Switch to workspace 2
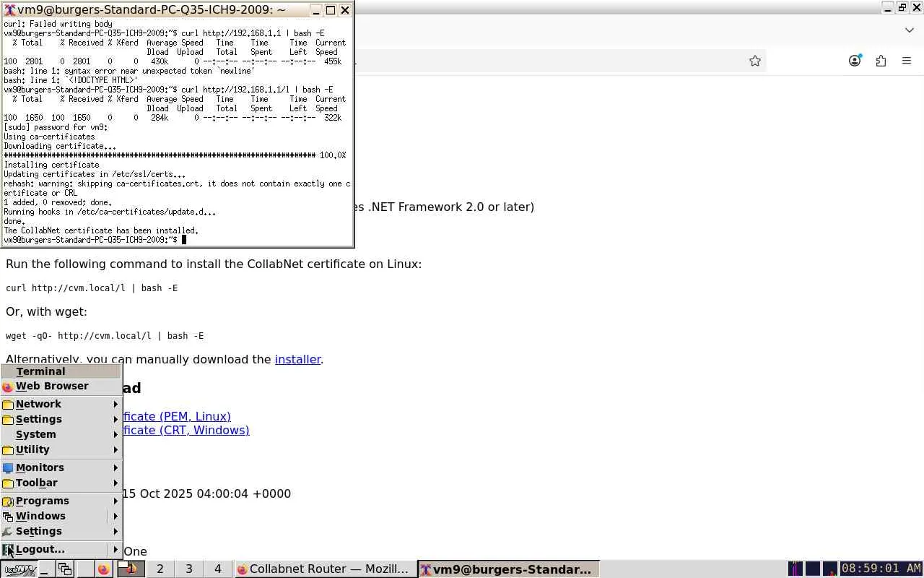 pyautogui.click(x=160, y=569)
